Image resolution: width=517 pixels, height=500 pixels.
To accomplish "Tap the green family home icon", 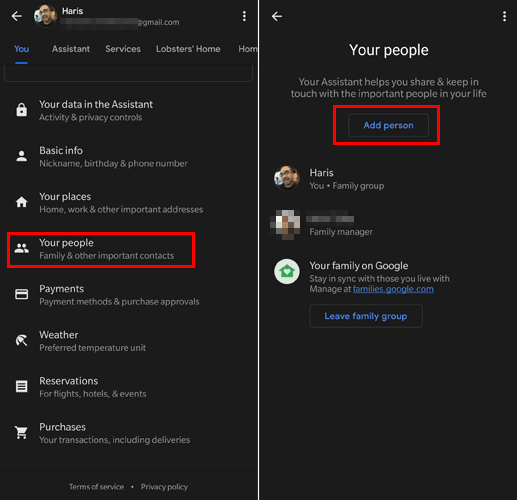I will (x=287, y=271).
